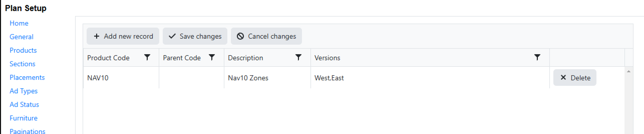Click the Versions column filter icon
Screen dimensions: 644x134
pyautogui.click(x=537, y=57)
